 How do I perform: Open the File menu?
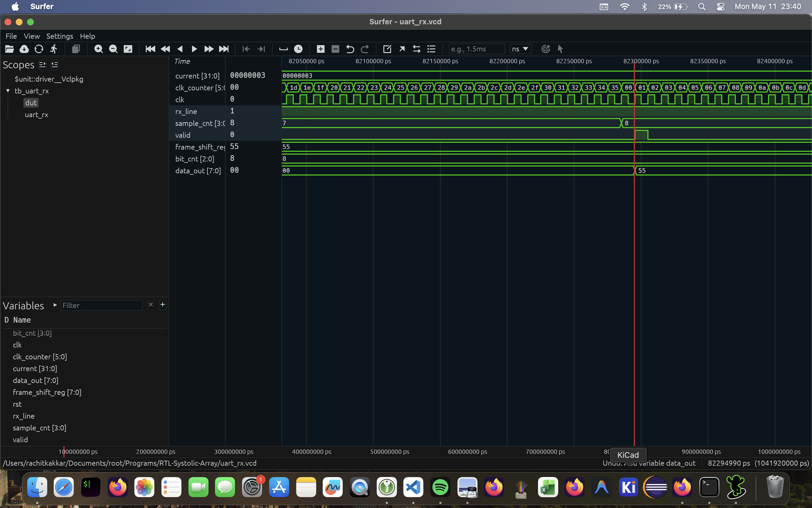point(11,36)
